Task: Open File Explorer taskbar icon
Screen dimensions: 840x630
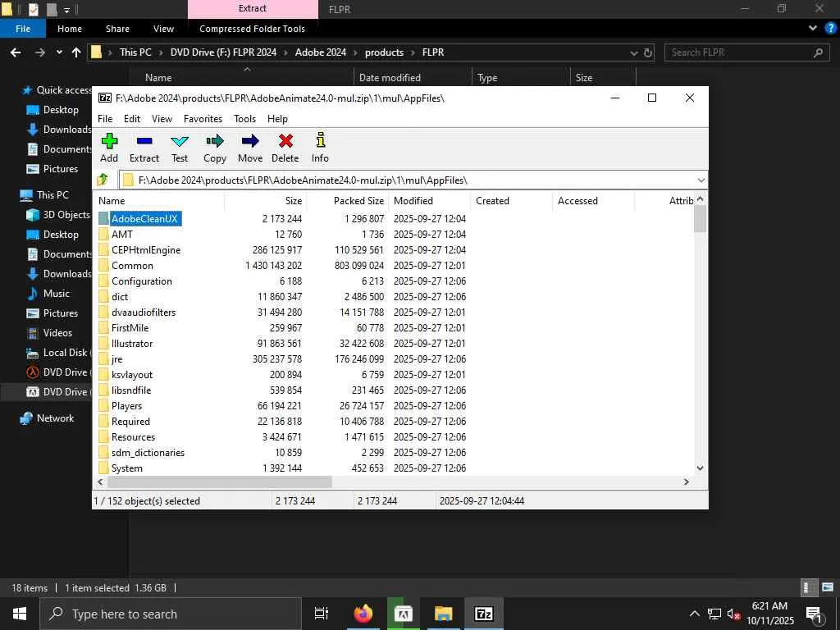Action: coord(444,614)
